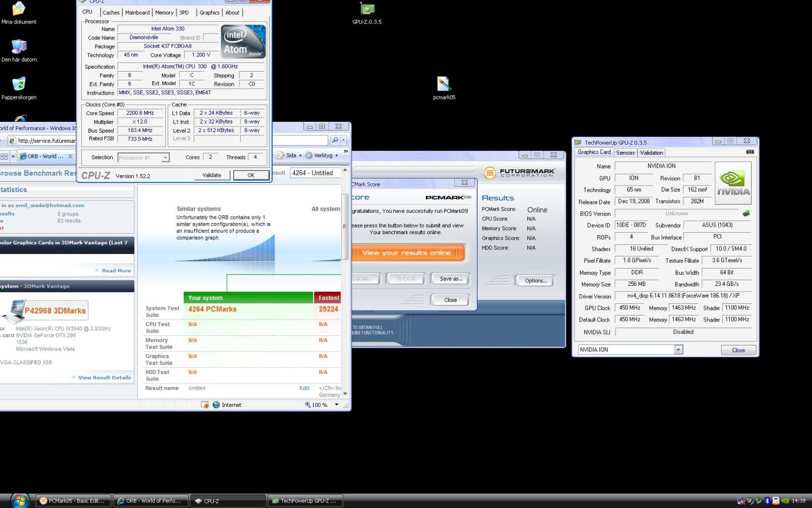Click the Options... button in PCMark05

point(535,280)
